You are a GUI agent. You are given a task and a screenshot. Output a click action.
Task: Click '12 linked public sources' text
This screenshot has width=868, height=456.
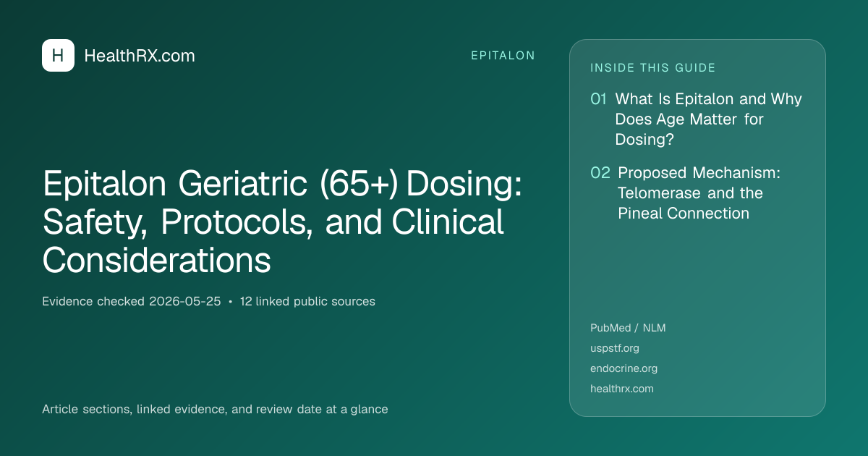pyautogui.click(x=307, y=301)
